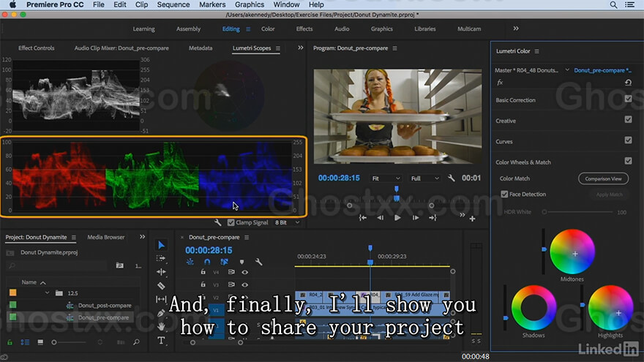Click the Program Monitor button editor plus
Viewport: 644px width, 362px height.
(x=472, y=219)
